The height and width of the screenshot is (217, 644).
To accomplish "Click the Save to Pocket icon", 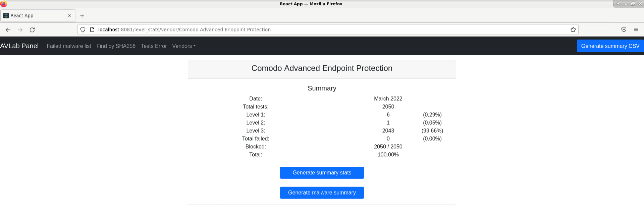I will [624, 30].
